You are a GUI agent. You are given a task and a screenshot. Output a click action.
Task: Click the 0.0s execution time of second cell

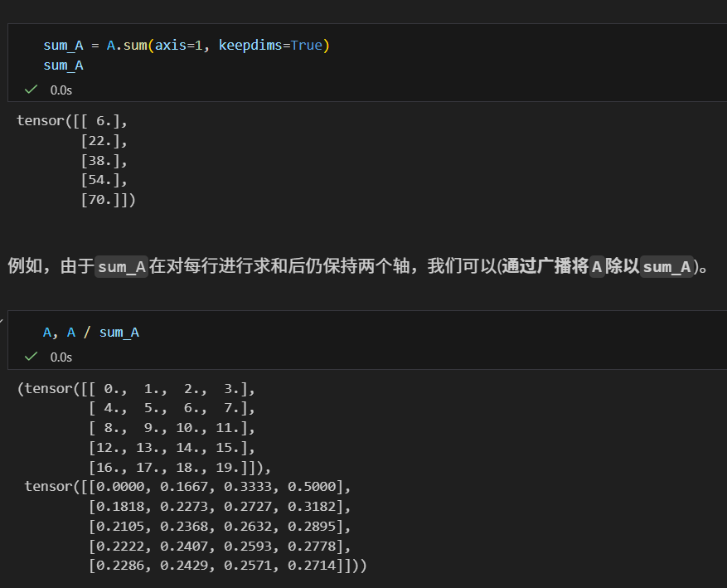(x=61, y=357)
